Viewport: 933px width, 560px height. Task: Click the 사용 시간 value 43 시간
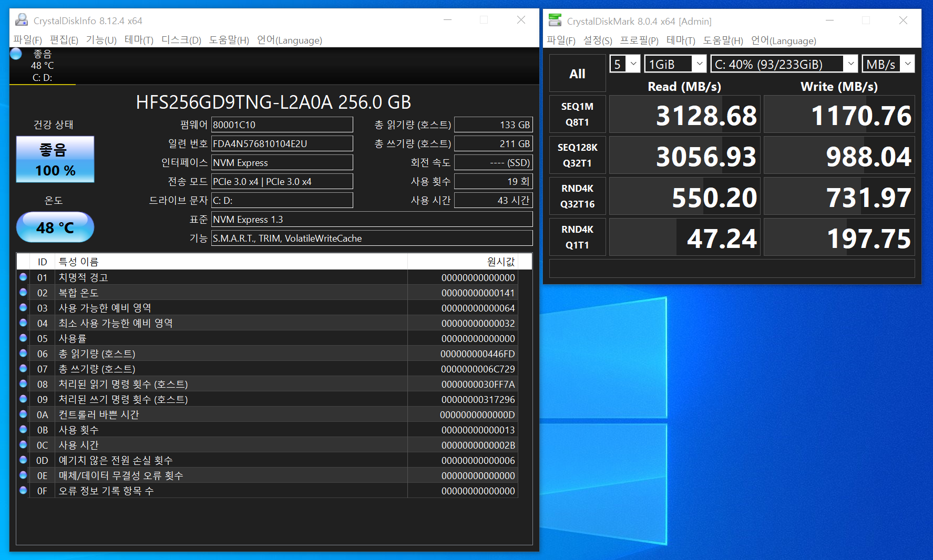pyautogui.click(x=493, y=200)
